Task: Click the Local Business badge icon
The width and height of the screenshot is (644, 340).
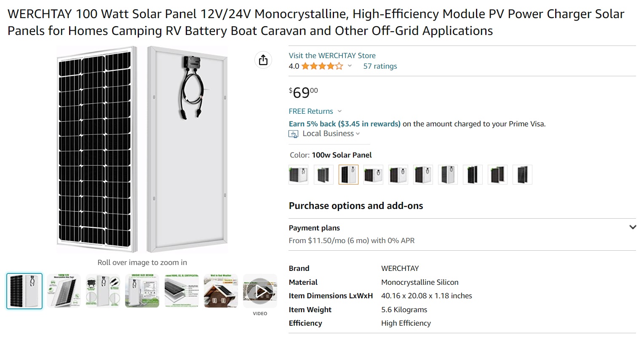Action: pyautogui.click(x=293, y=134)
